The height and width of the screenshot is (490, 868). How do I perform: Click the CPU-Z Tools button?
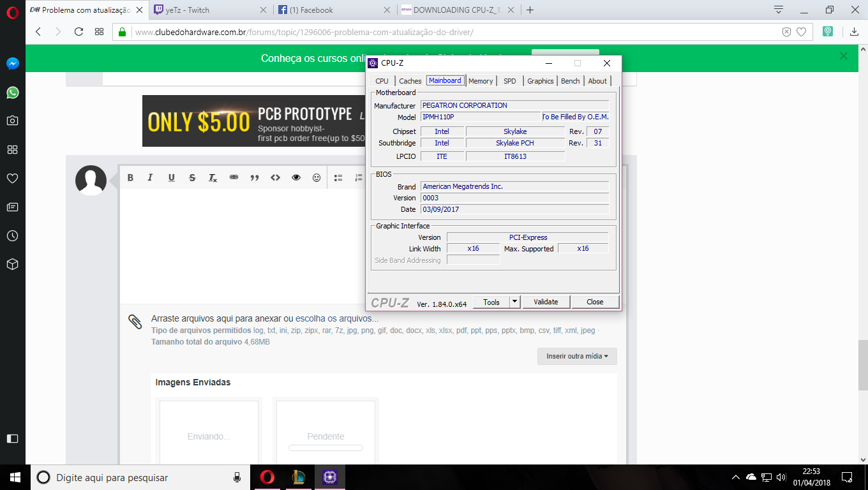[x=491, y=302]
